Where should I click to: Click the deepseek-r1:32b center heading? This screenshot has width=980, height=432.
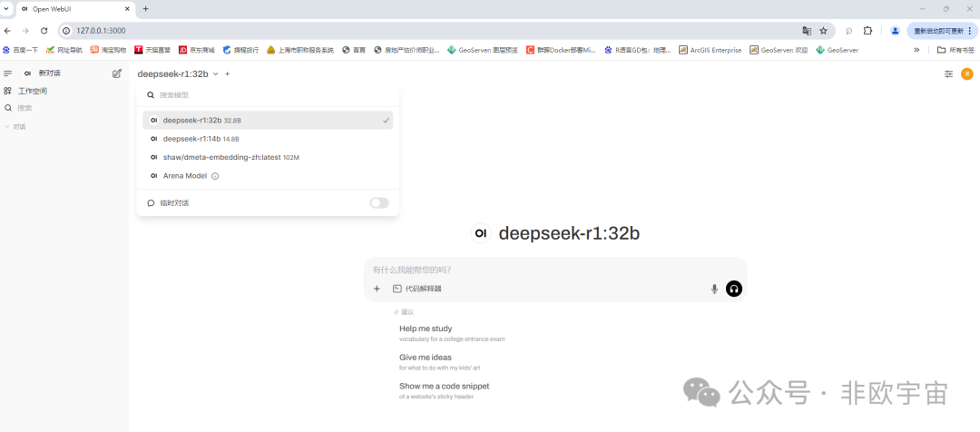point(569,233)
